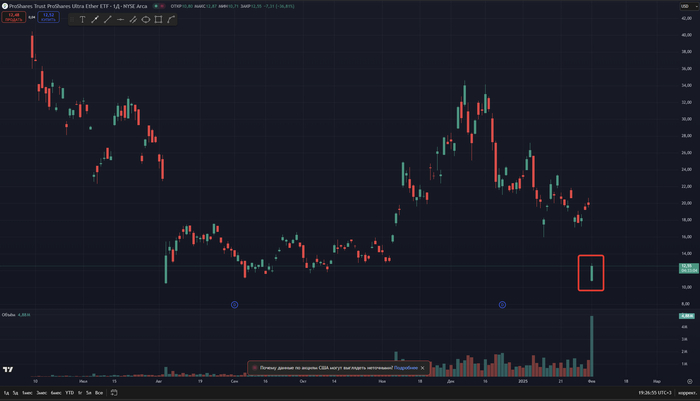Image resolution: width=700 pixels, height=401 pixels.
Task: Open the timezone clock 19:26:55 UTC+3
Action: [x=654, y=393]
